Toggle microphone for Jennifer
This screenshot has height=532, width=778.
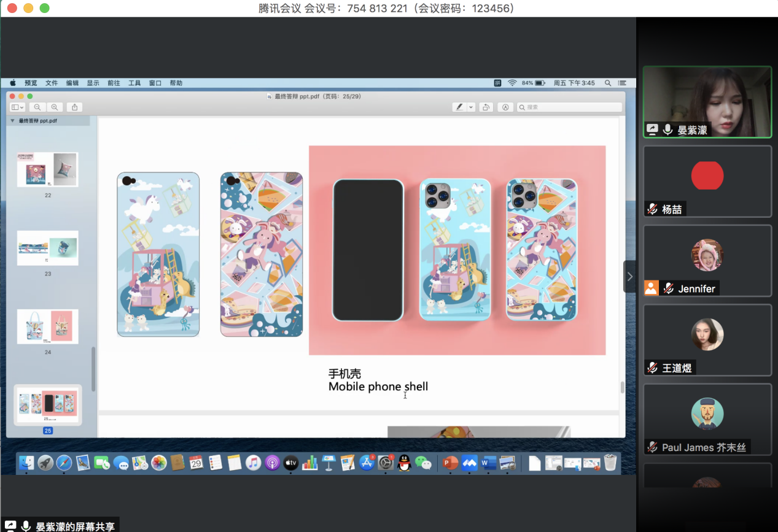tap(668, 288)
